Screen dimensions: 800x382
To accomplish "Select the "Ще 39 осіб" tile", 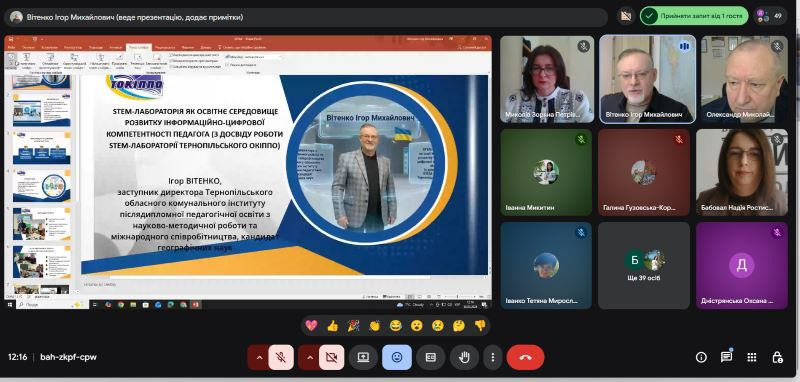I will tap(644, 265).
